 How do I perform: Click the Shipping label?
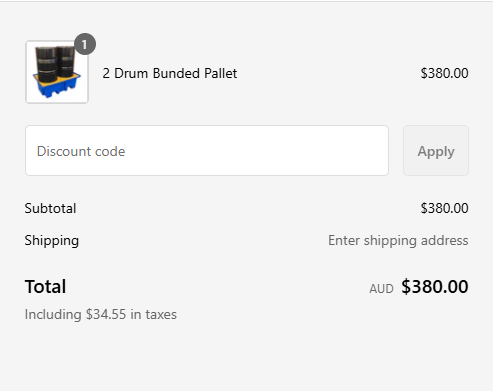(x=52, y=241)
